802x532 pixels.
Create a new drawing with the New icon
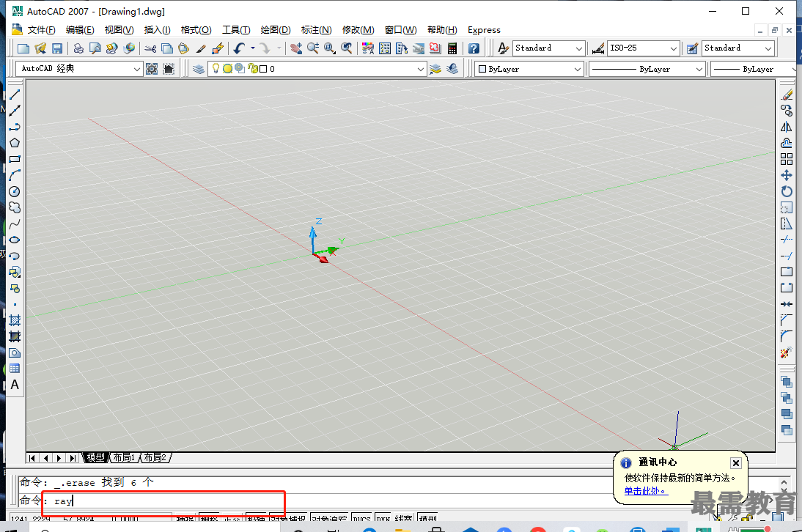click(x=23, y=48)
